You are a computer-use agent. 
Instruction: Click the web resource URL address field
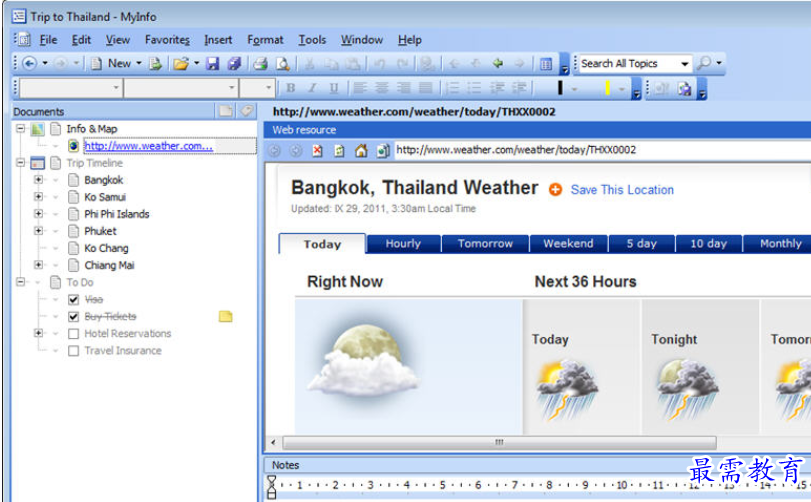point(603,150)
